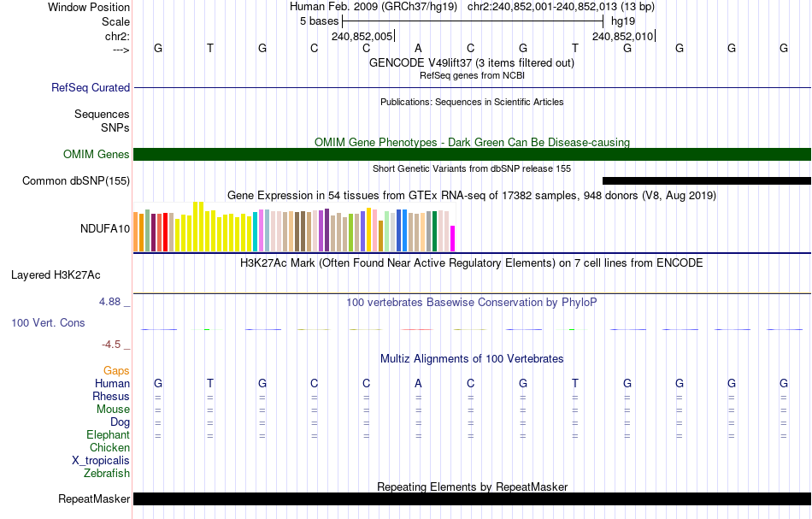Click the dark green bar in GTEx expression chart
Image resolution: width=812 pixels, height=519 pixels.
pyautogui.click(x=434, y=231)
